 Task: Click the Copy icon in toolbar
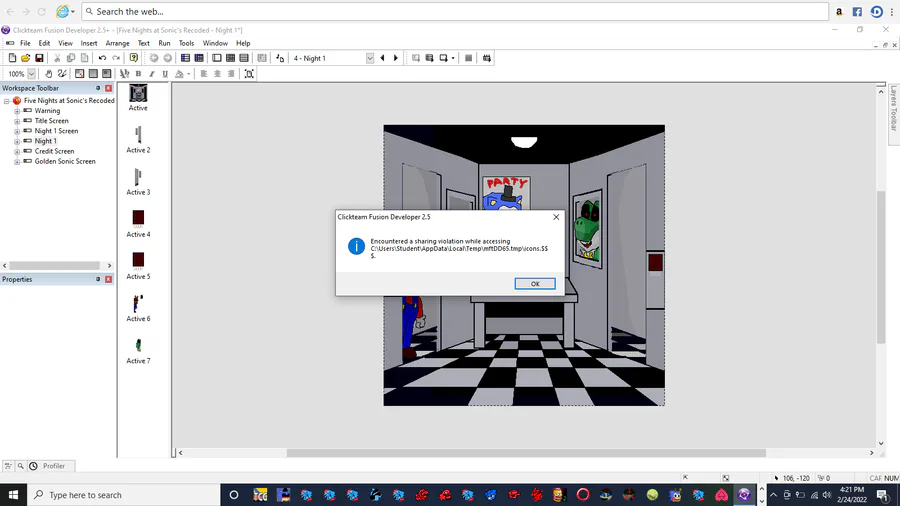tap(71, 58)
